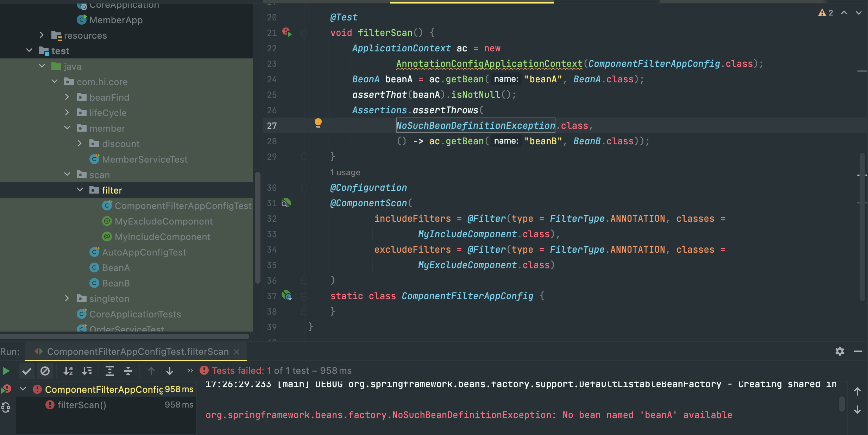Open ComponentFilterAppConfigTest in project tree
The width and height of the screenshot is (868, 435).
pyautogui.click(x=183, y=206)
